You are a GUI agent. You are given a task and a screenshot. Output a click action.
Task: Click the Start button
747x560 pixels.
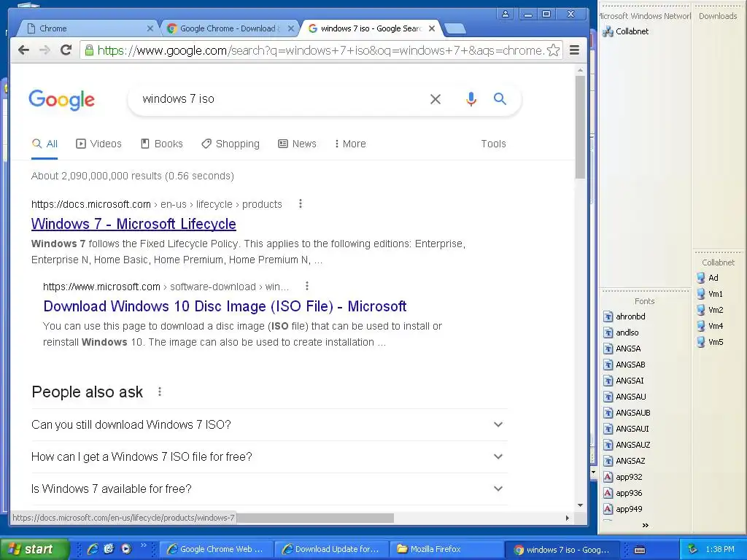34,549
